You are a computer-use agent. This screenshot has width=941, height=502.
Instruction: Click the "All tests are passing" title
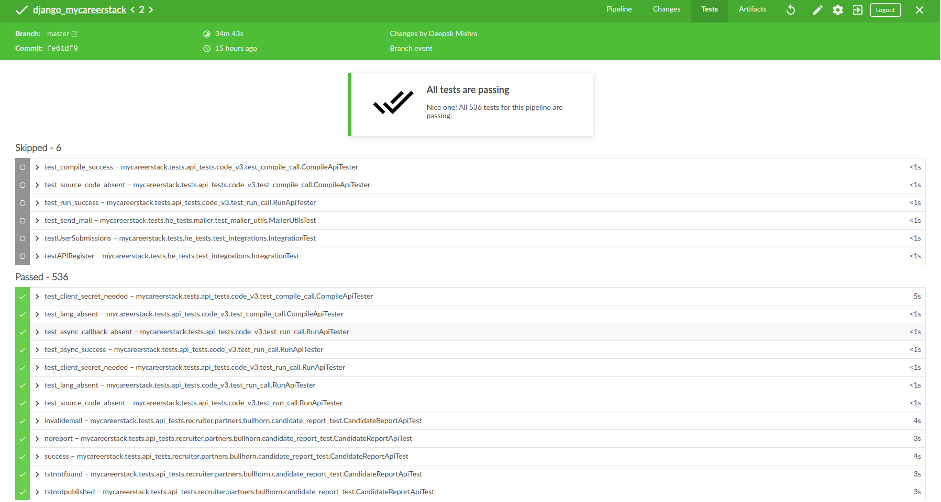point(467,90)
